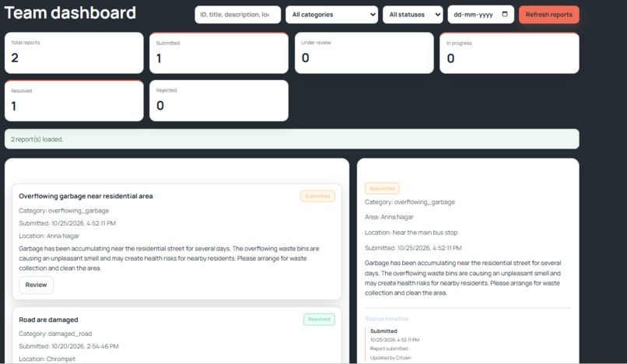Click 'Area: Anna Nagar' in detail panel
This screenshot has width=627, height=364.
click(389, 217)
